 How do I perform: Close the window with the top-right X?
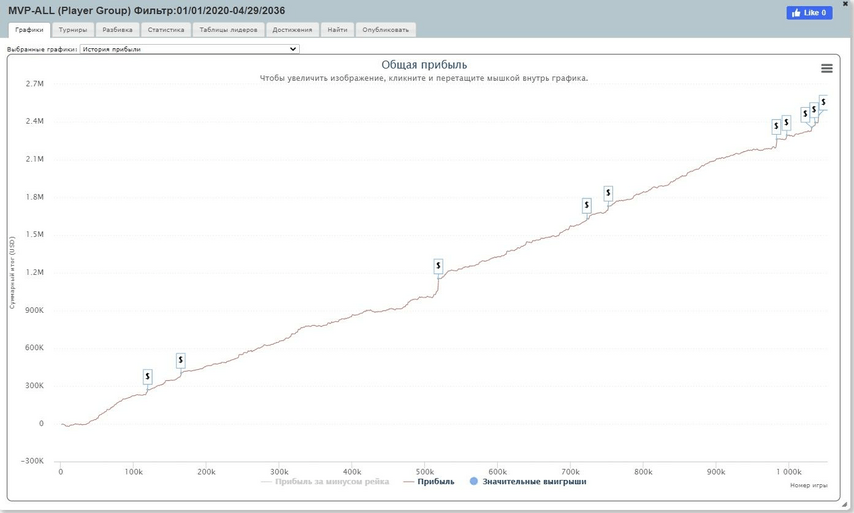coord(845,3)
